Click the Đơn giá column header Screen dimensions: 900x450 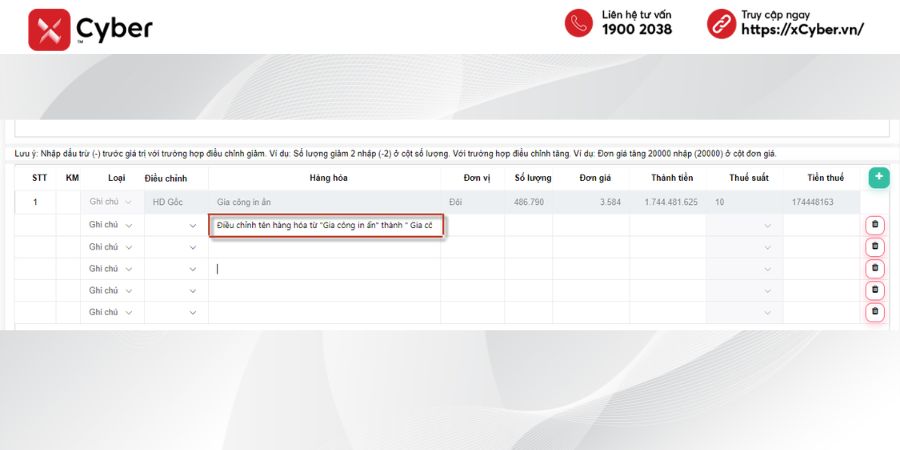[595, 178]
